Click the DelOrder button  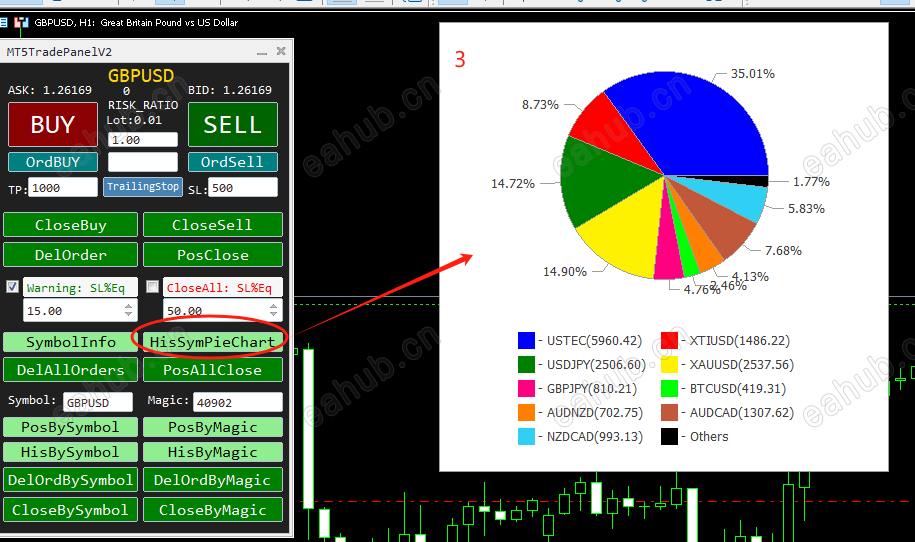click(x=71, y=255)
